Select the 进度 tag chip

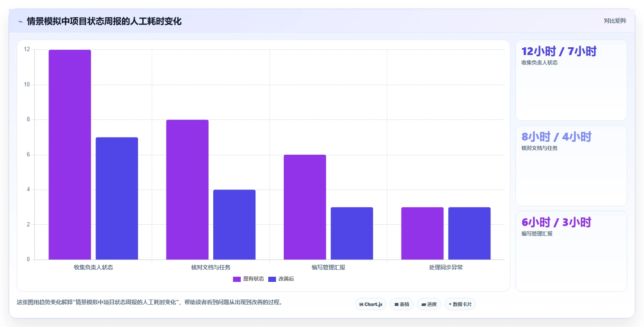point(429,304)
